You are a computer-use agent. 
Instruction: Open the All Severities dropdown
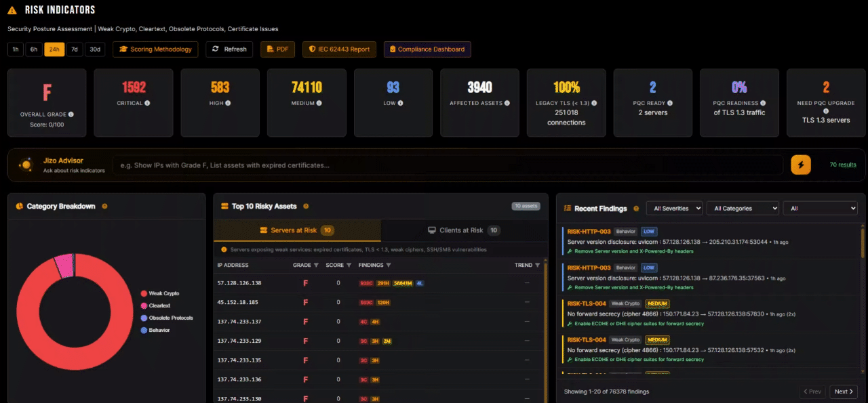pyautogui.click(x=673, y=209)
